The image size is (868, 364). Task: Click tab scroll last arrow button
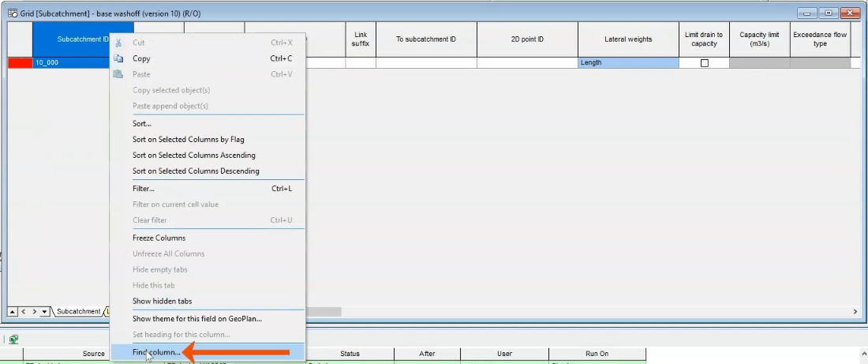point(45,312)
